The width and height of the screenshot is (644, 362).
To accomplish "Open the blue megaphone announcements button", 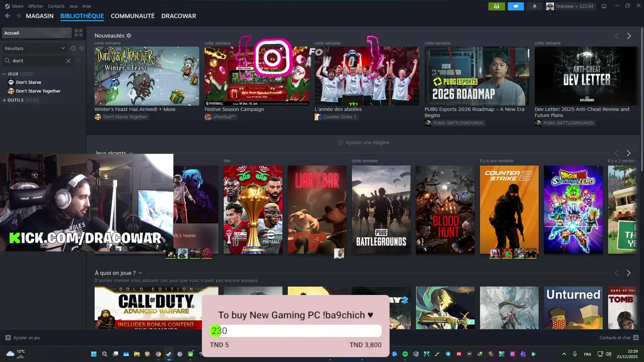I will 516,6.
